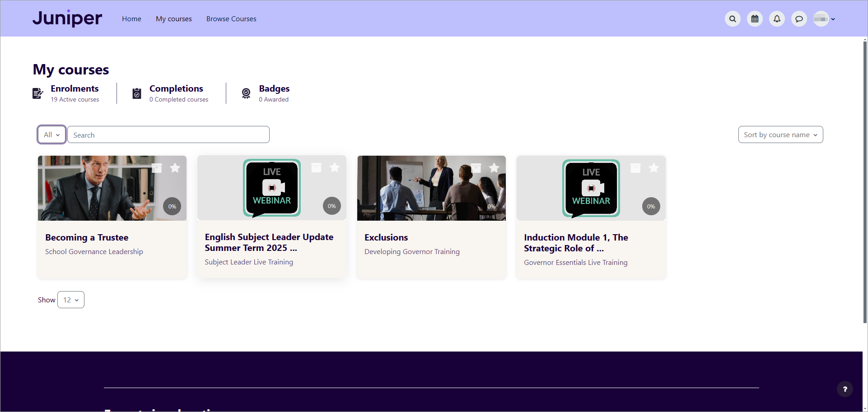
Task: Open the Sort by course name dropdown
Action: 780,134
